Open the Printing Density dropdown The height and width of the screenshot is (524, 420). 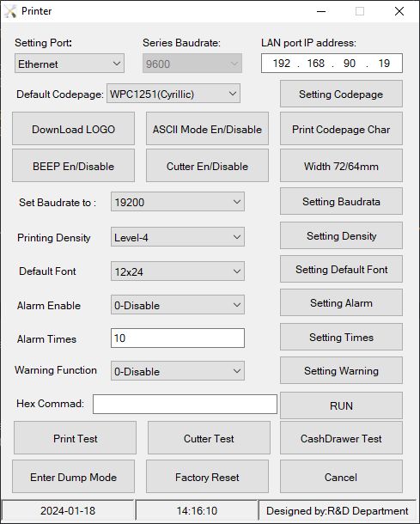(178, 237)
